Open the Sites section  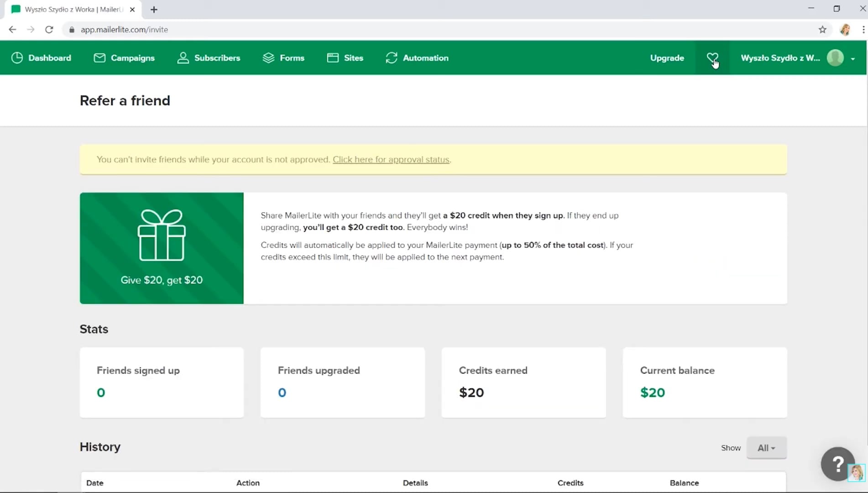[x=345, y=58]
